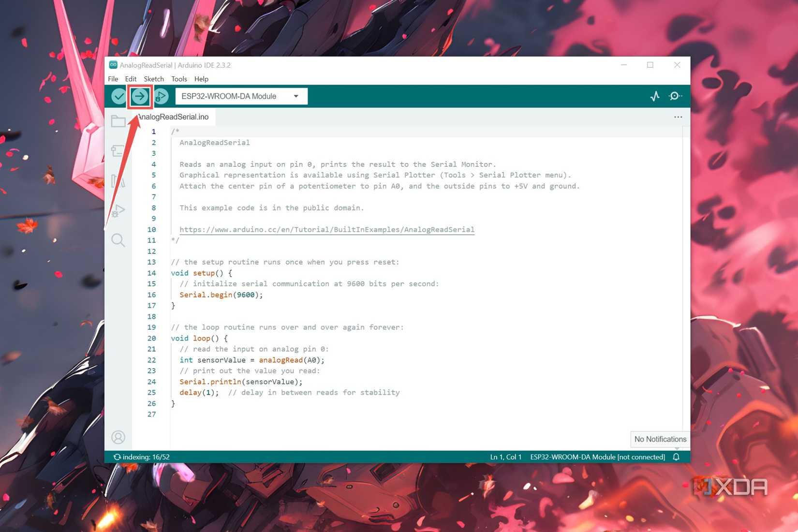Click the title comment 'AnalogReadSerial' on line 2
The width and height of the screenshot is (798, 532).
(215, 142)
